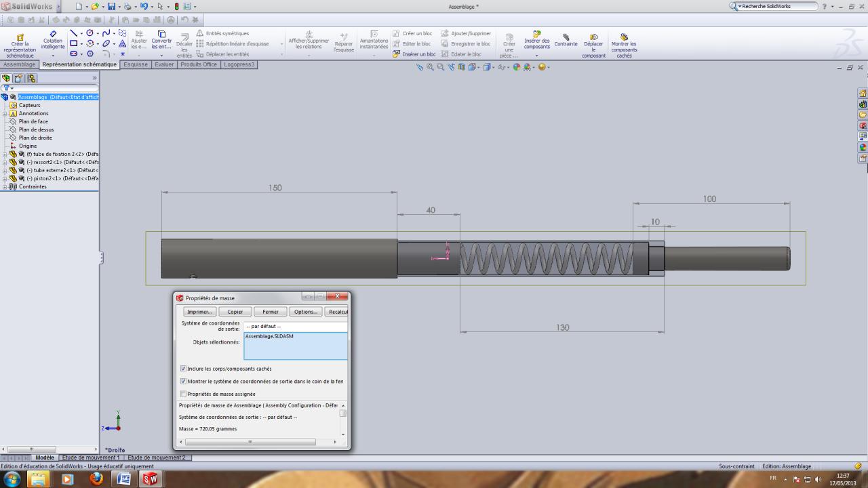Expand the Contraintes tree node

click(5, 186)
